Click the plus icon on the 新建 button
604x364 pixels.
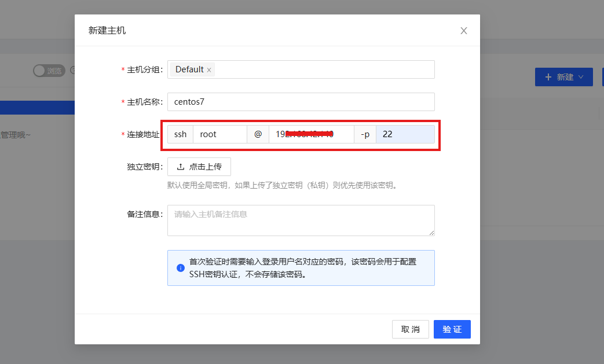pyautogui.click(x=548, y=77)
